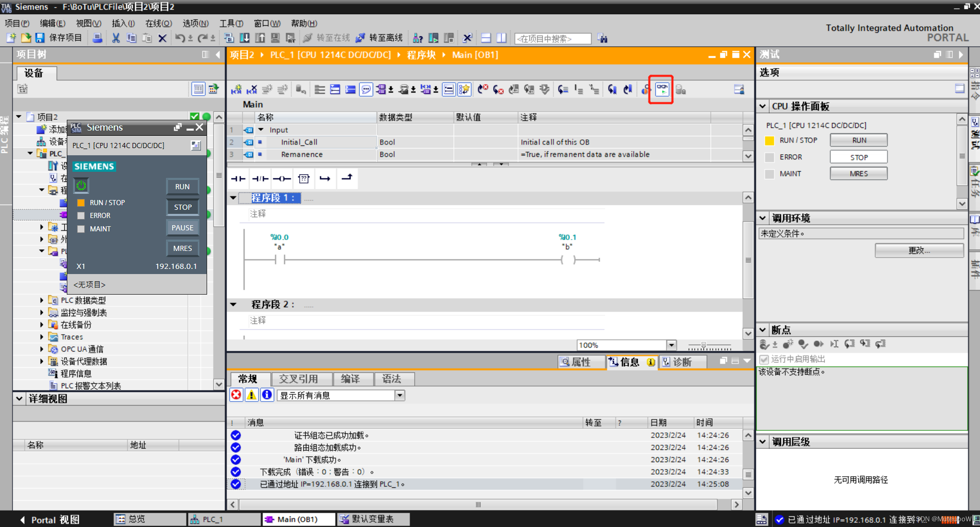This screenshot has width=980, height=527.
Task: Open 项目(P) menu
Action: (17, 23)
